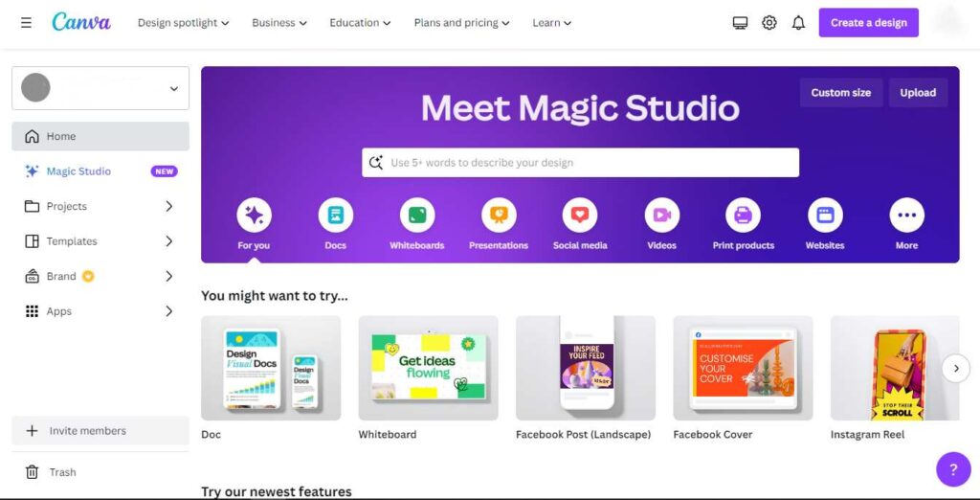Click the Magic Studio sparkle icon
The height and width of the screenshot is (500, 980).
pos(32,171)
